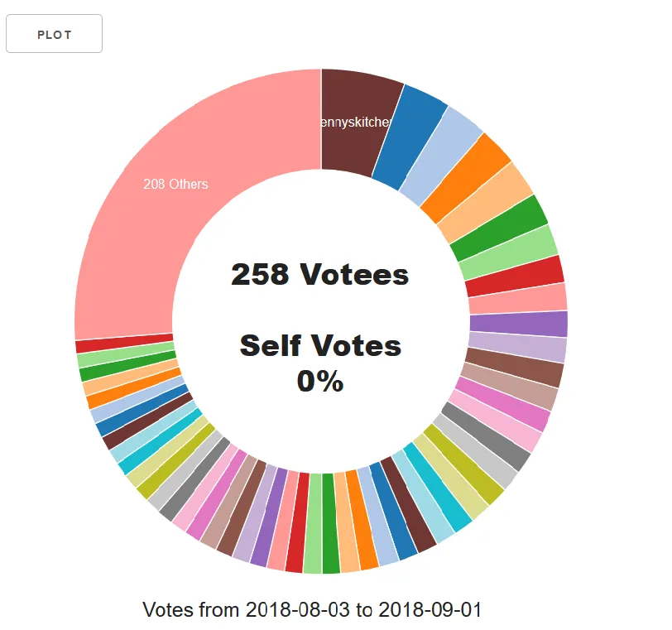The height and width of the screenshot is (630, 672).
Task: Click the PLOT button
Action: (54, 34)
